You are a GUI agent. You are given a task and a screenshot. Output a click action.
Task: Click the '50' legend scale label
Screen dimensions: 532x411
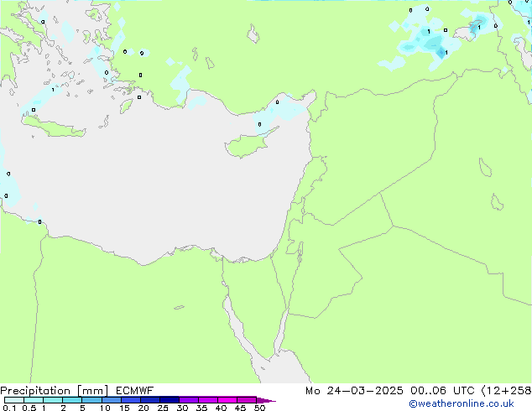pos(259,408)
